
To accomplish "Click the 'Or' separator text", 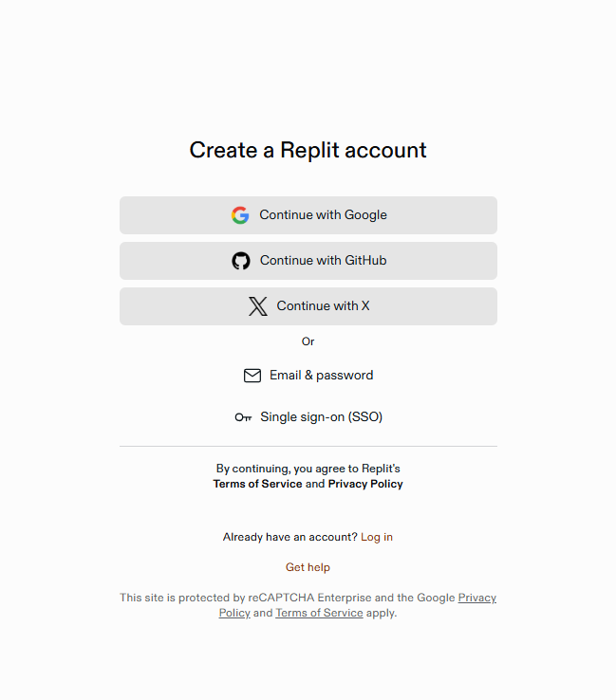I will 308,341.
